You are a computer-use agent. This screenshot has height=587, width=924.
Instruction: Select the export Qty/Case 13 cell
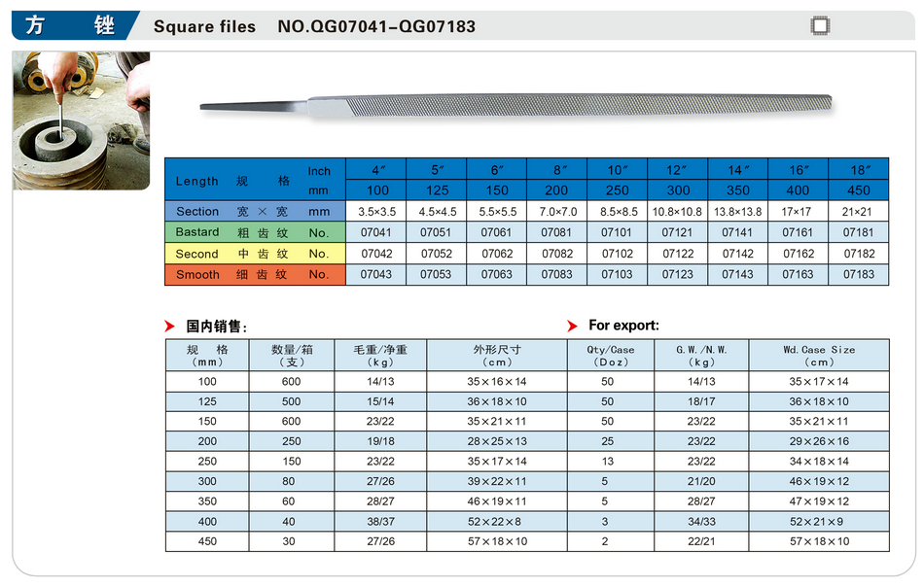[x=611, y=462]
